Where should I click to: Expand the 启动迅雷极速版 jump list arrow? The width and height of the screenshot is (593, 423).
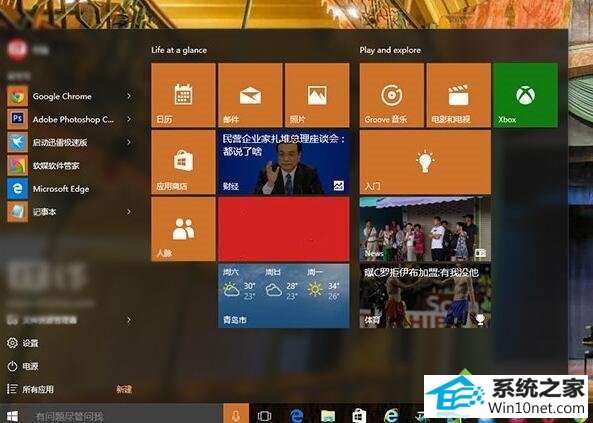[x=129, y=142]
